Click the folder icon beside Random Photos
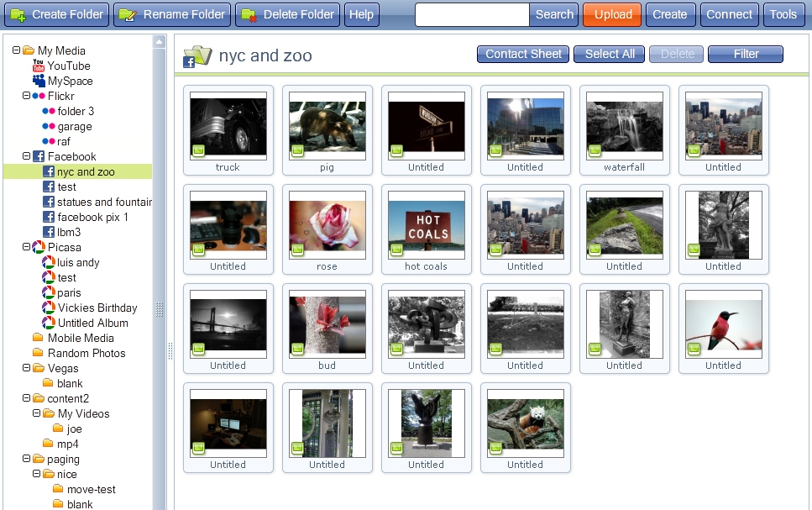 38,352
